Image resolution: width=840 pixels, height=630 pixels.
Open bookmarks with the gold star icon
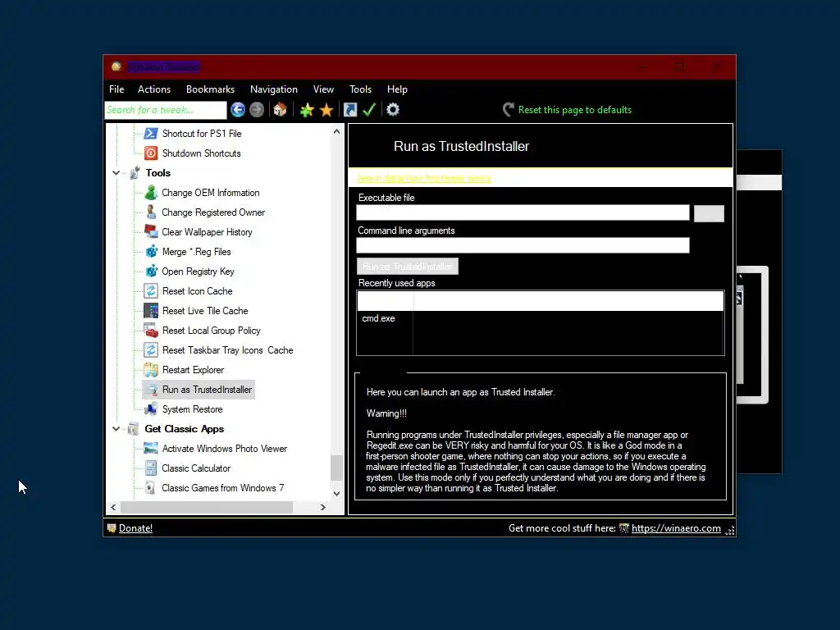point(326,110)
